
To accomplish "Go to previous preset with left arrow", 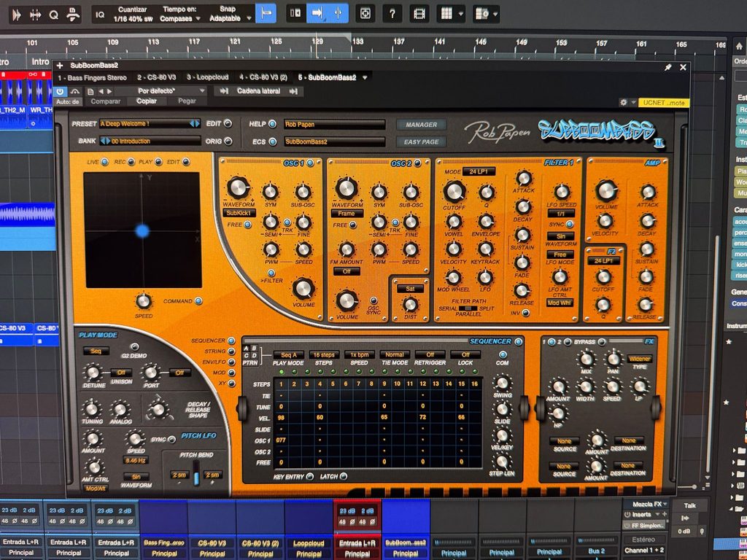I will [x=101, y=91].
